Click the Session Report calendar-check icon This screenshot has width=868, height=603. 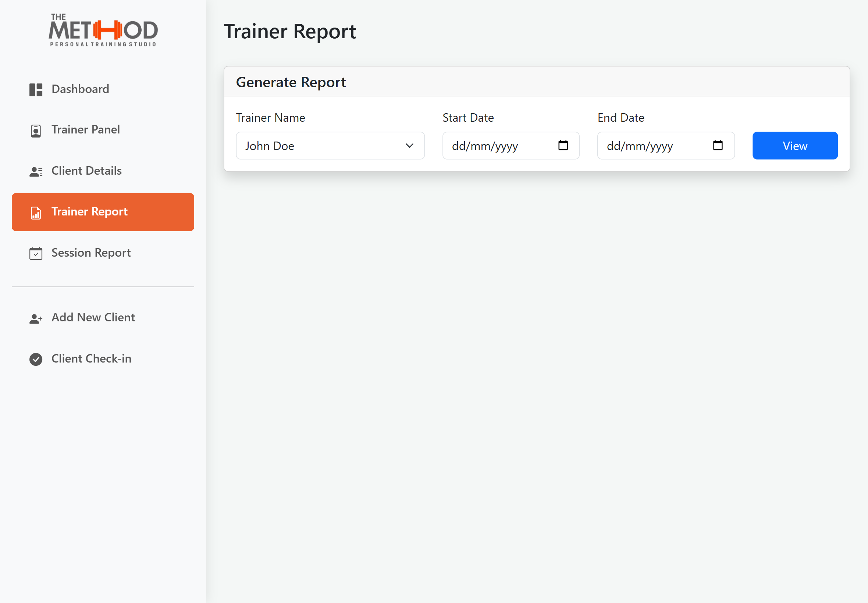(x=36, y=253)
